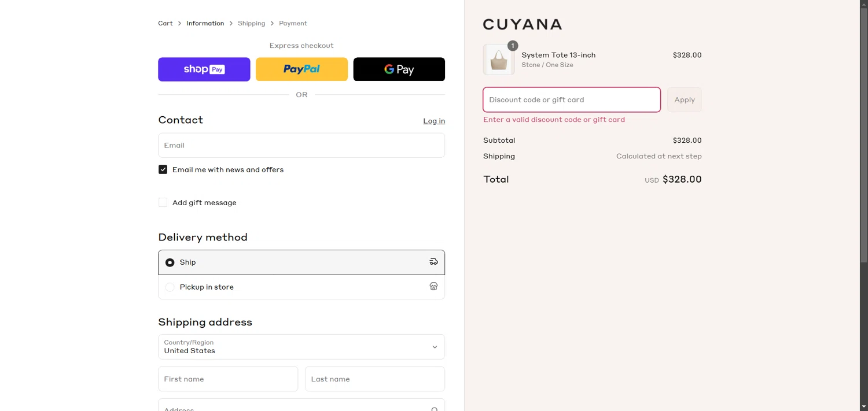Click the chevron after Information in breadcrumb

[231, 23]
